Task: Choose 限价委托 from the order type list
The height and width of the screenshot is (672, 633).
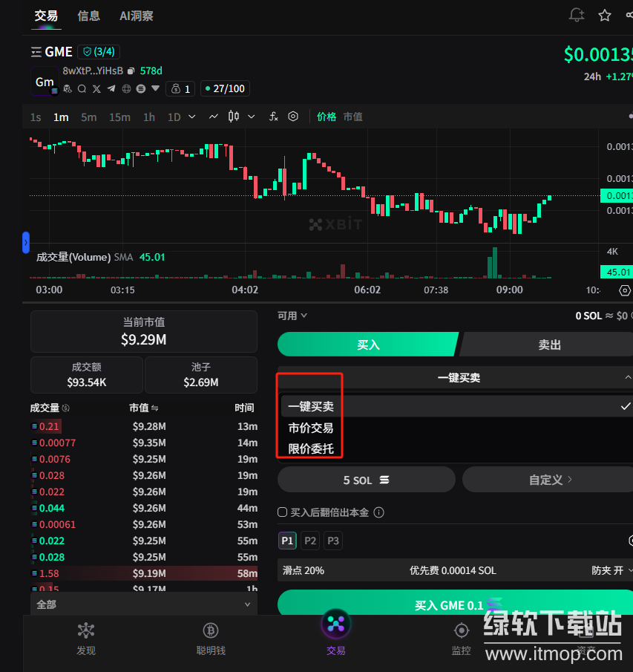Action: pos(311,448)
